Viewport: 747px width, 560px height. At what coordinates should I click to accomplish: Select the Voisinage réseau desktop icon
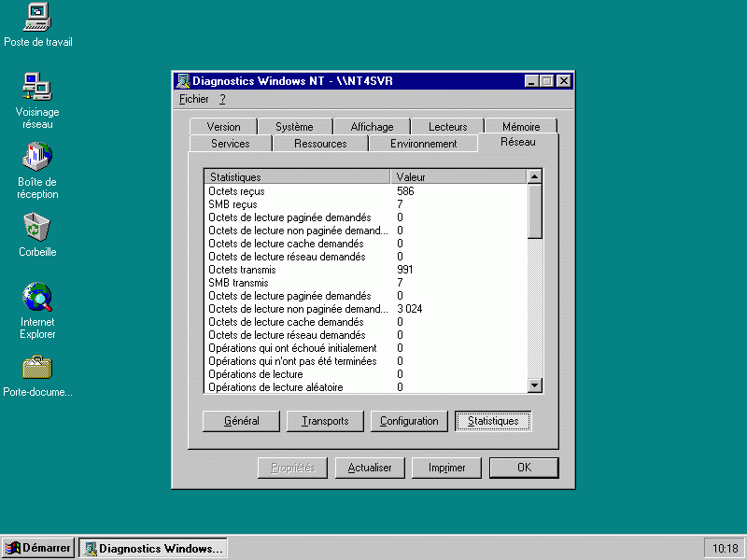click(37, 88)
